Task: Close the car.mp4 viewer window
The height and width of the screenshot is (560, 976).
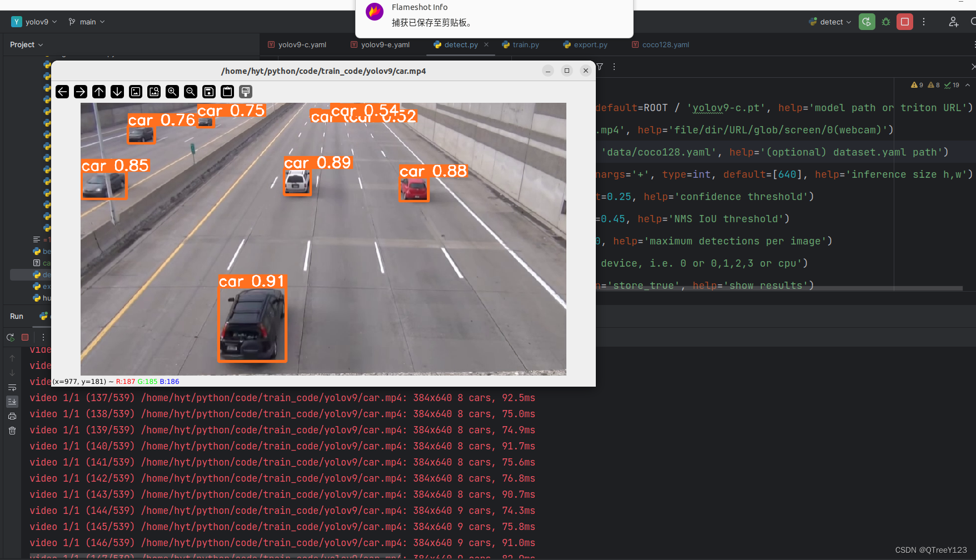Action: (x=586, y=71)
